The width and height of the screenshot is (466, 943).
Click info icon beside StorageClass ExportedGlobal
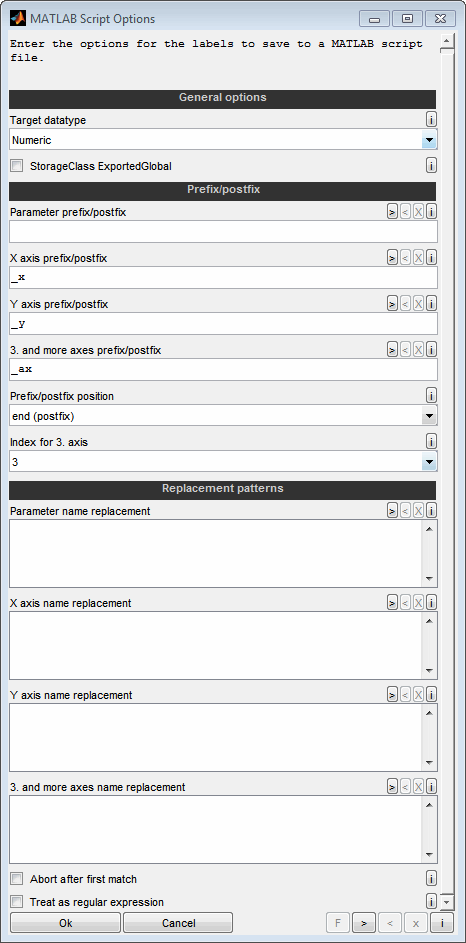(431, 165)
